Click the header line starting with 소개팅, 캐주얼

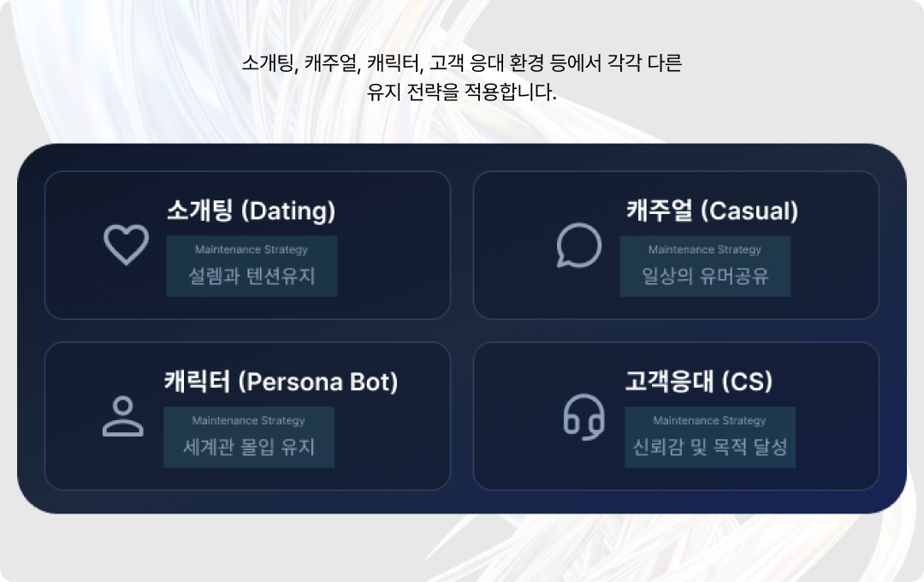click(x=461, y=64)
